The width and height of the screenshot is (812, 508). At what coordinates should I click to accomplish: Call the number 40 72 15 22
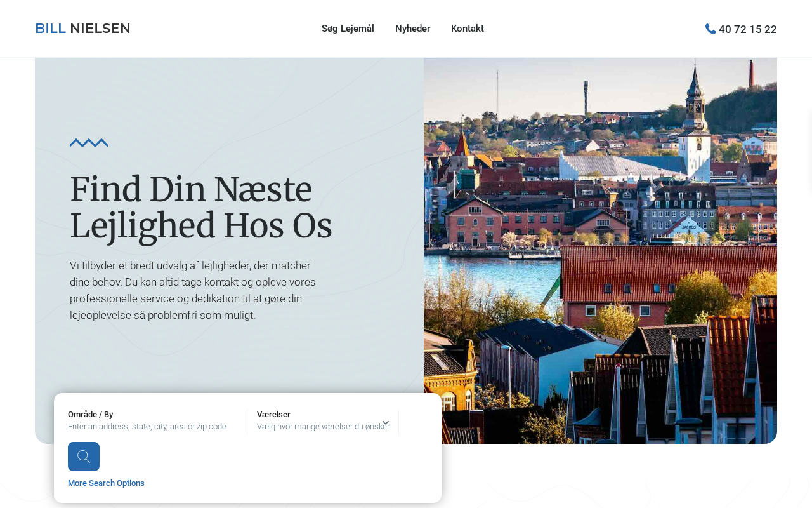(748, 29)
